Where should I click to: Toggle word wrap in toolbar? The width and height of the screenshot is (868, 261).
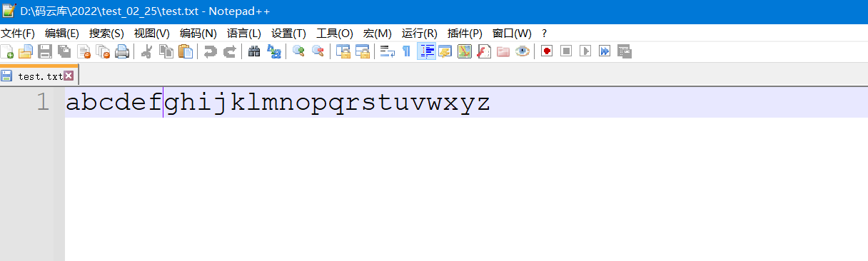point(387,51)
